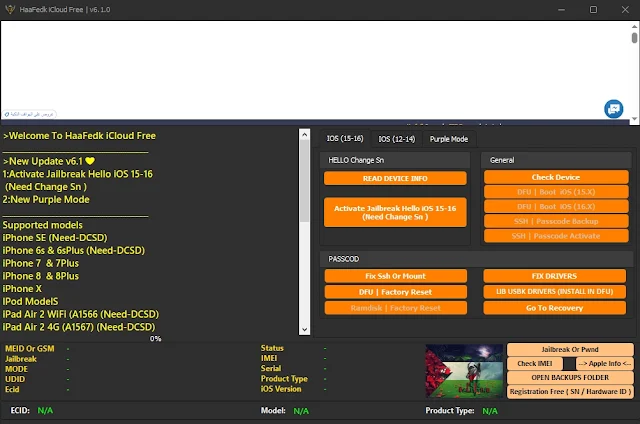Click SSH | Passcode Activate button
Image resolution: width=640 pixels, height=424 pixels.
(x=556, y=236)
